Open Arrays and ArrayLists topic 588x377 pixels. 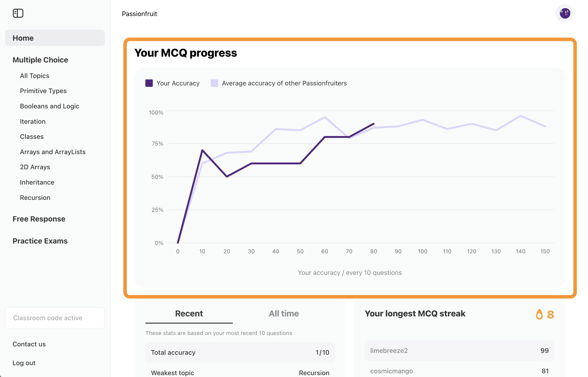click(53, 152)
